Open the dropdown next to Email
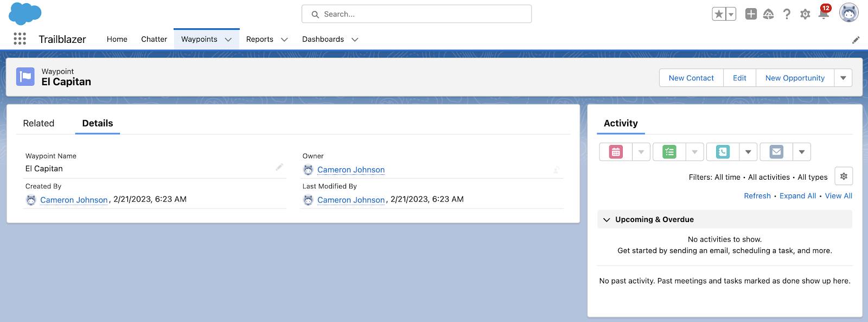The height and width of the screenshot is (322, 868). pos(802,152)
